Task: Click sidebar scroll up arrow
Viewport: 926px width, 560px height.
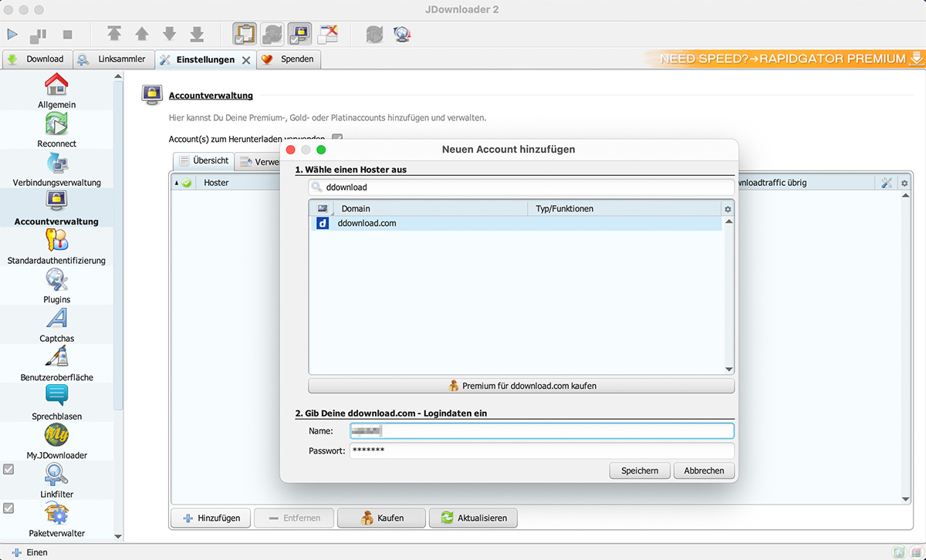Action: 118,76
